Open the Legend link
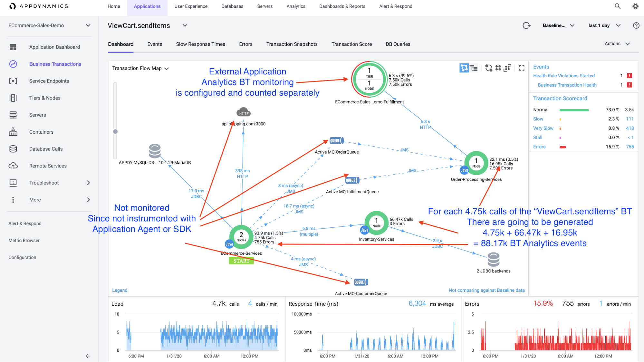This screenshot has width=644, height=362. [120, 290]
